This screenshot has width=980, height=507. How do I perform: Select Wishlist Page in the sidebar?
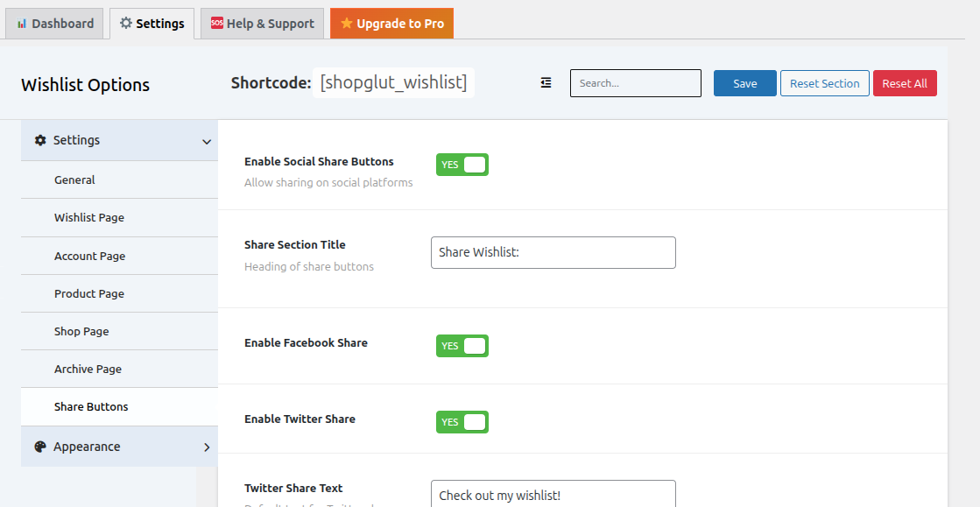coord(119,217)
